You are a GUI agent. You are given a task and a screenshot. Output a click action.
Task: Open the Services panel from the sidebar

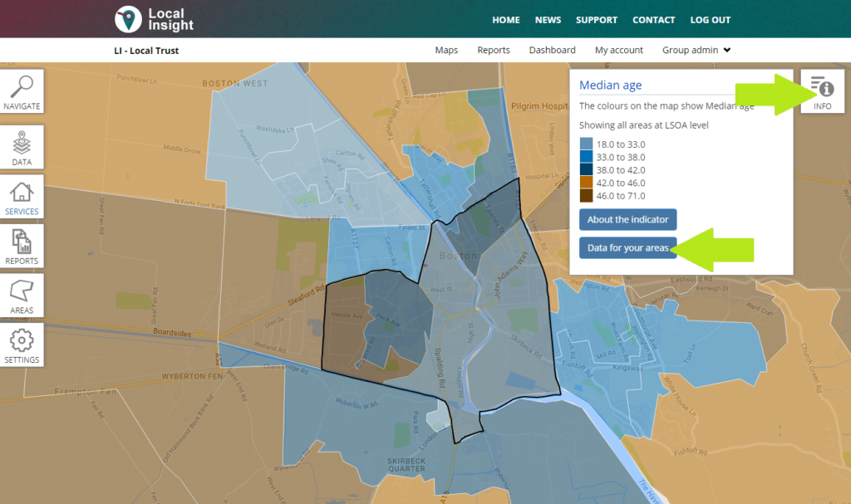[x=22, y=197]
